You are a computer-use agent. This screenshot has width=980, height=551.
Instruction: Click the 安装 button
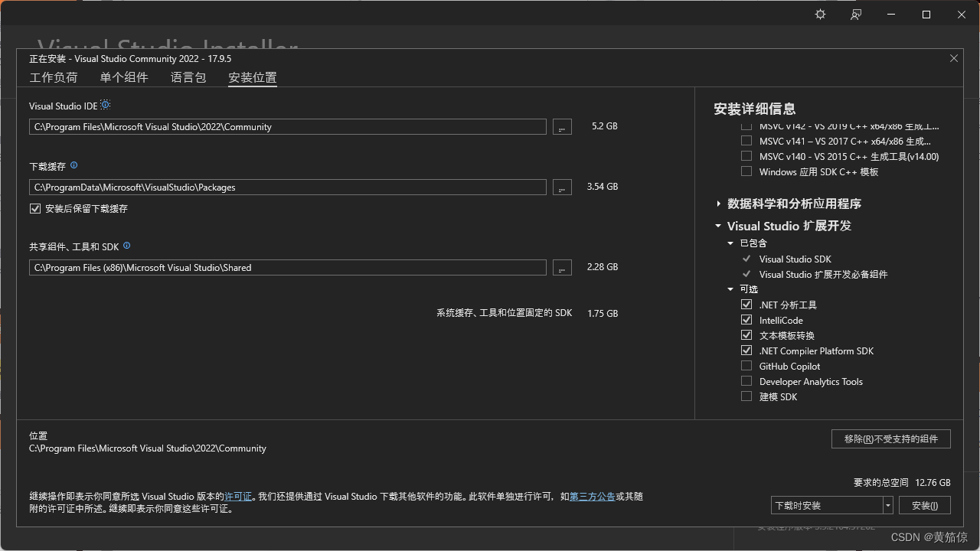(925, 505)
